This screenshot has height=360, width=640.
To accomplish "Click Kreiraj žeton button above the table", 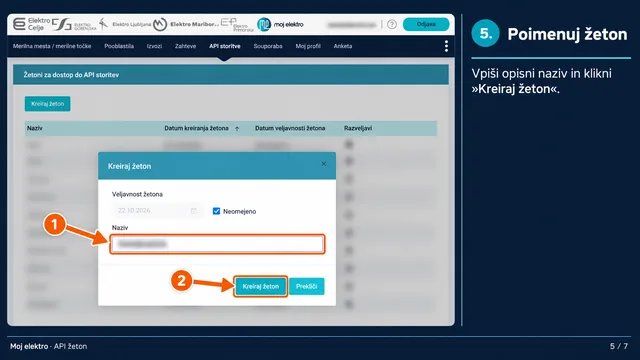I will tap(47, 104).
